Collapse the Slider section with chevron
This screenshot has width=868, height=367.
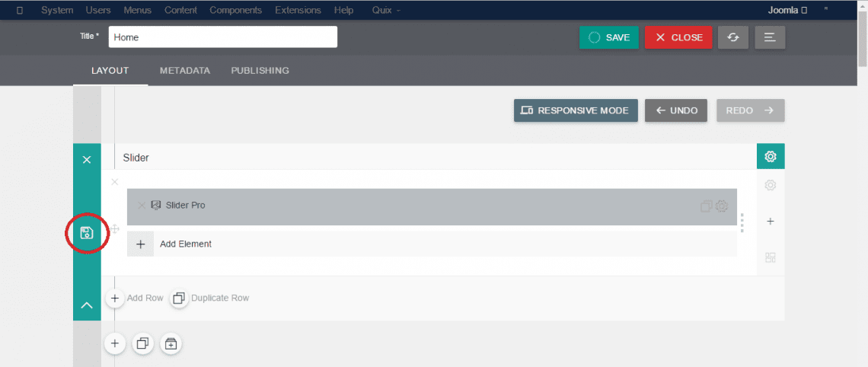(x=87, y=305)
